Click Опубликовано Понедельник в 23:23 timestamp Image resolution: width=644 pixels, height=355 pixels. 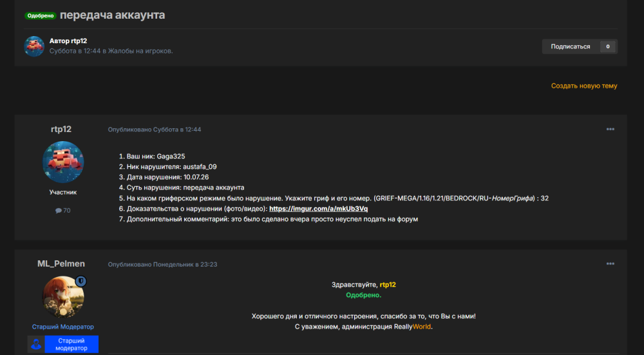(x=163, y=264)
